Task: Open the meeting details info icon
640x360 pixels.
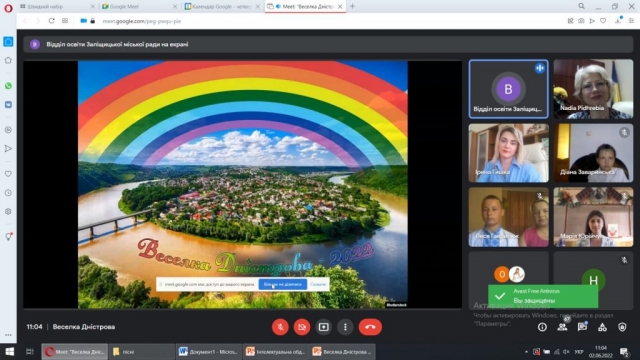Action: pyautogui.click(x=542, y=327)
